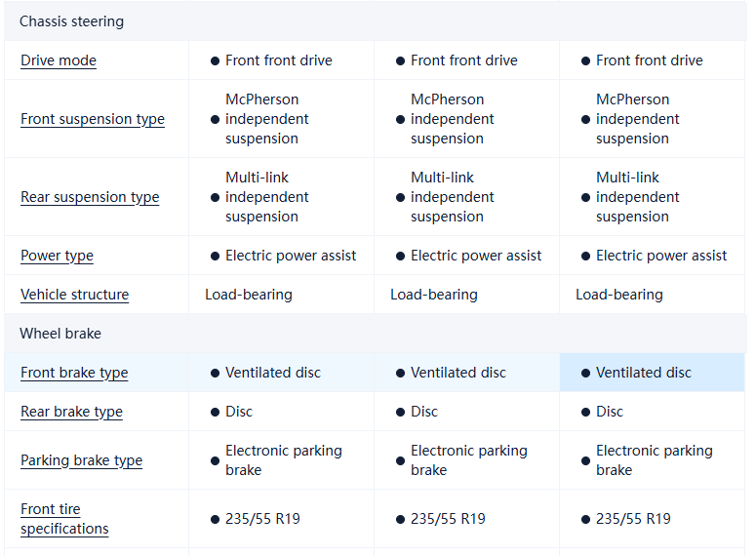Image resolution: width=756 pixels, height=556 pixels.
Task: Select the middle column's Electric power assist cell
Action: [x=476, y=256]
